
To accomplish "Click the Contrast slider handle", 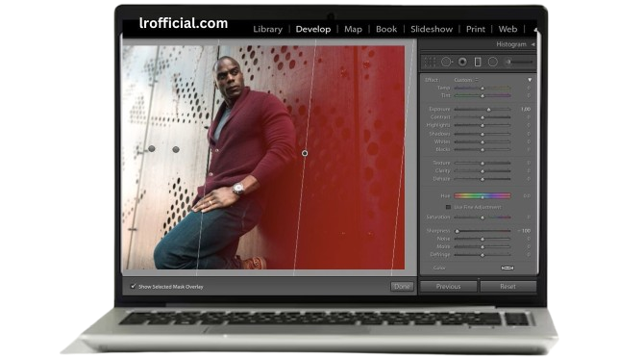I will coord(483,117).
